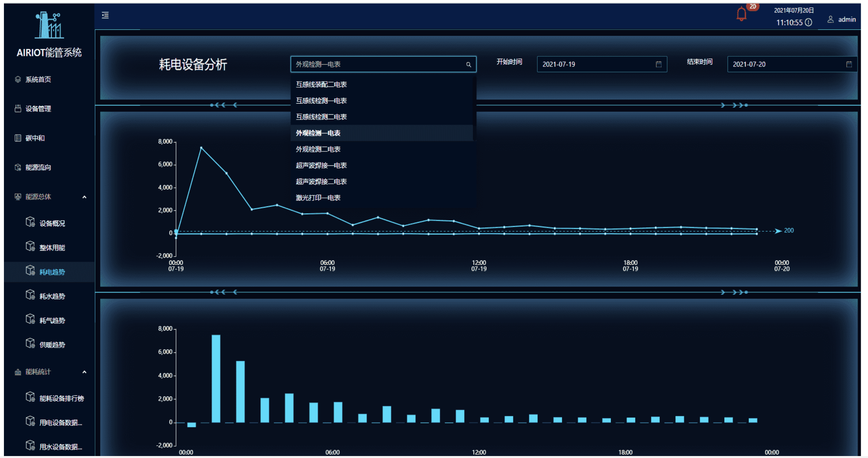
Task: Select 互感线装配二电表 from the dropdown list
Action: [381, 84]
